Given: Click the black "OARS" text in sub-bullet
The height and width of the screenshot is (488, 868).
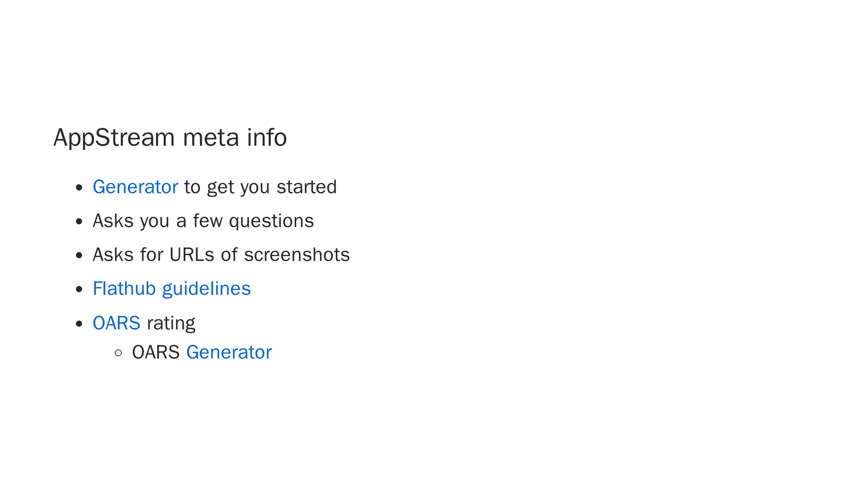Looking at the screenshot, I should click(156, 352).
